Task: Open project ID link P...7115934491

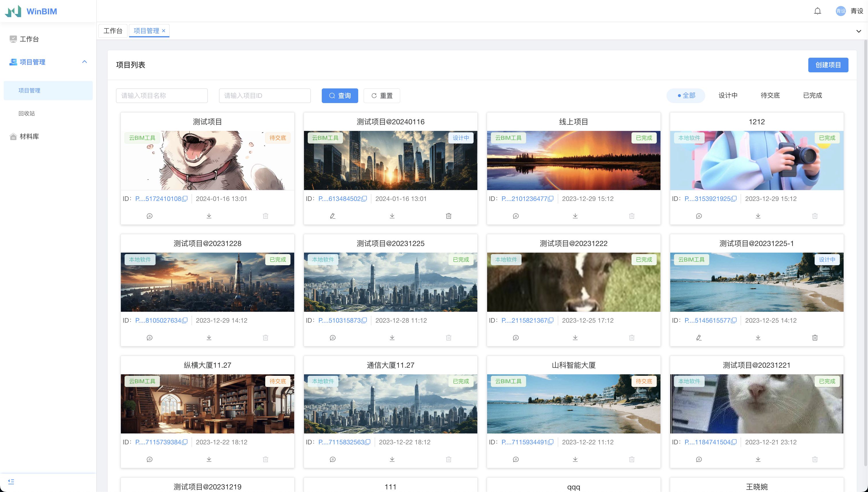Action: [x=524, y=442]
